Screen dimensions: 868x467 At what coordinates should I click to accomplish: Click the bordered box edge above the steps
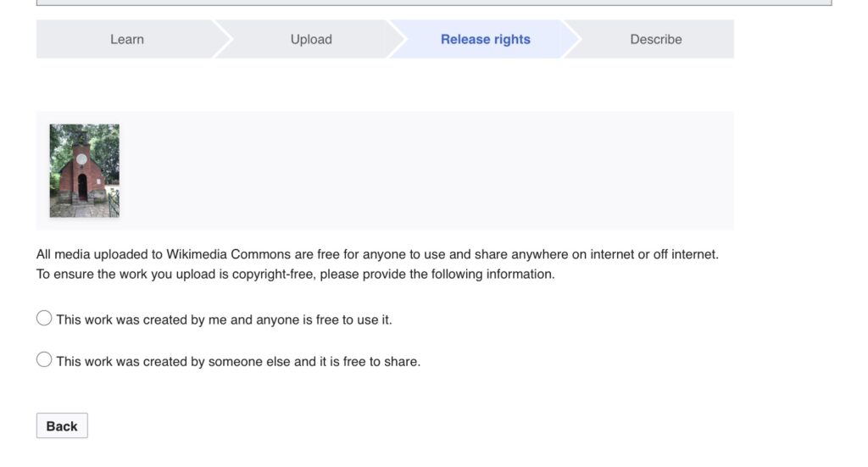coord(434,3)
